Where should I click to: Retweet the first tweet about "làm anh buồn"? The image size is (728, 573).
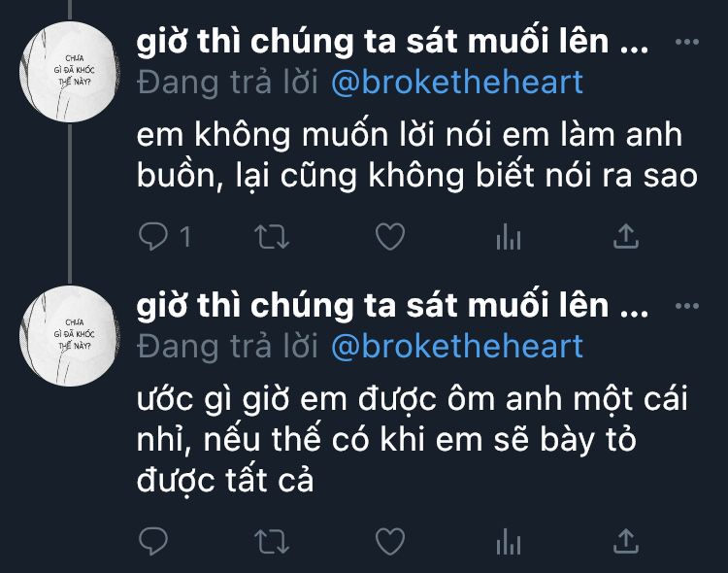pyautogui.click(x=272, y=237)
